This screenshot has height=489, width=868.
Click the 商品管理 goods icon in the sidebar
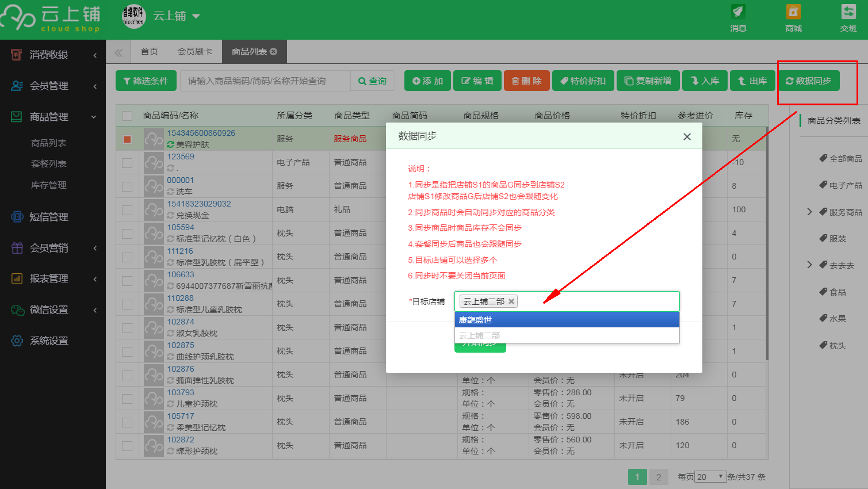click(x=17, y=117)
